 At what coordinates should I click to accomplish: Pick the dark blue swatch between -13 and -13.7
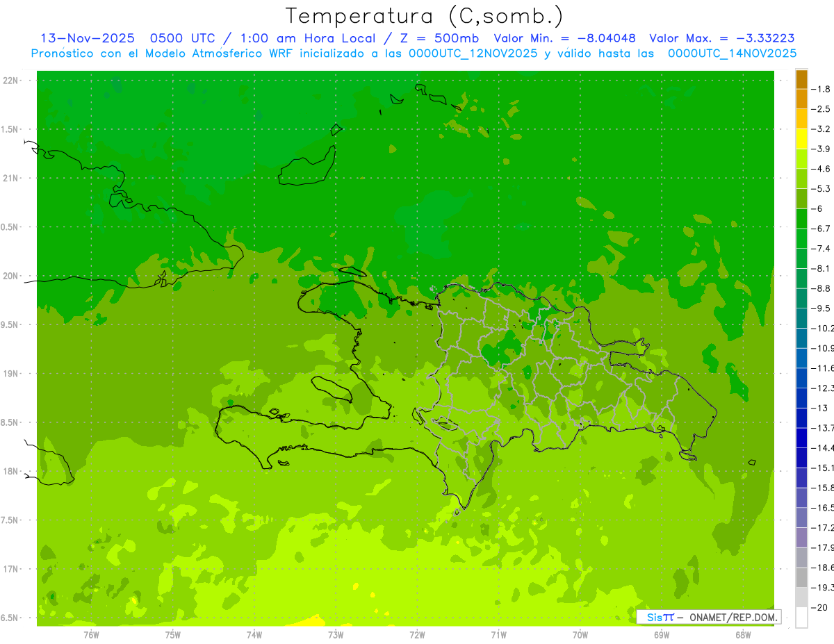coord(801,418)
